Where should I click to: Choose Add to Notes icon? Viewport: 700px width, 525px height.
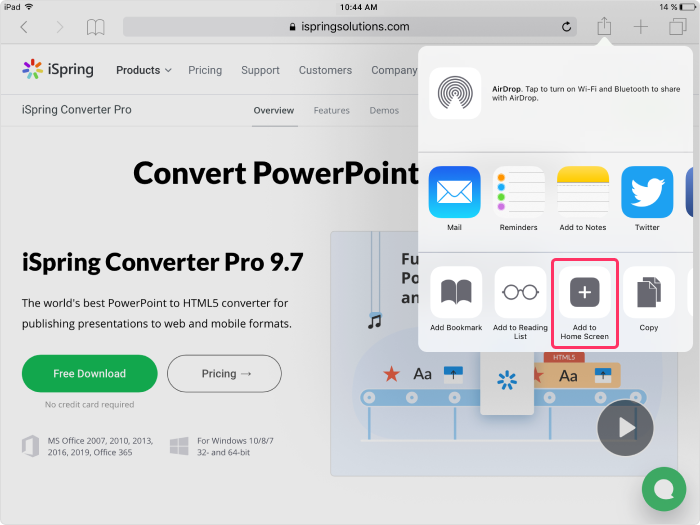tap(583, 192)
